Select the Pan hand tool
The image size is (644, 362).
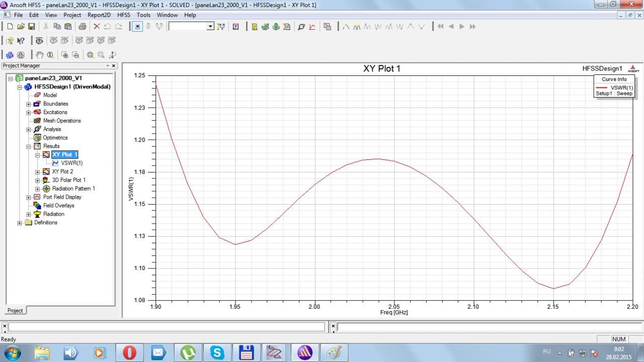click(x=40, y=55)
